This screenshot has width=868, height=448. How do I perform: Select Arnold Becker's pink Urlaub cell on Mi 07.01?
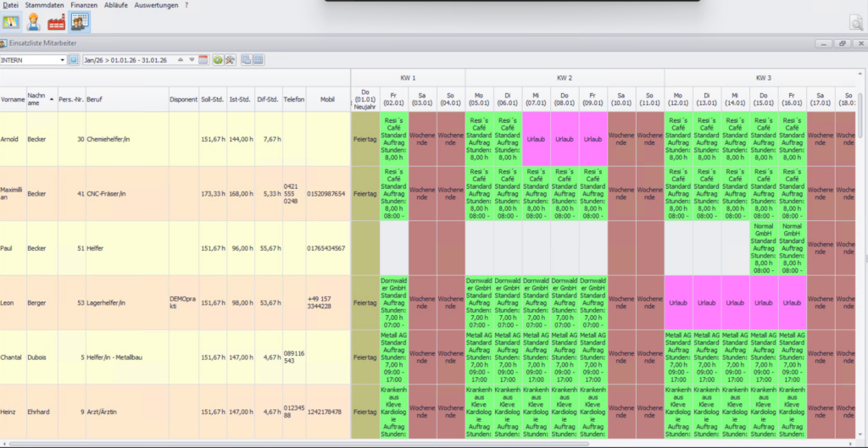(x=536, y=139)
